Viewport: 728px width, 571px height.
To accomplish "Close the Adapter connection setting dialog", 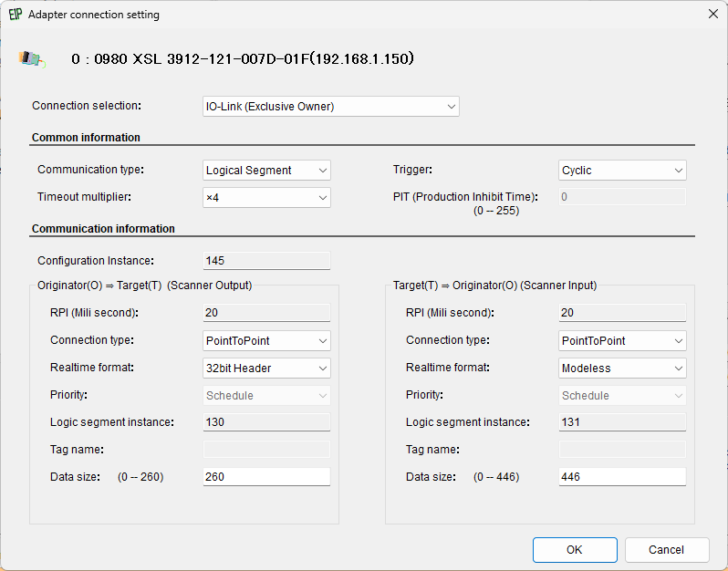I will coord(713,14).
